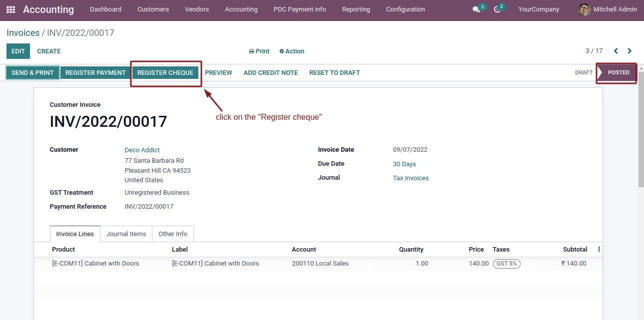Click the pager text 3 / 17
The width and height of the screenshot is (644, 320).
(x=594, y=51)
